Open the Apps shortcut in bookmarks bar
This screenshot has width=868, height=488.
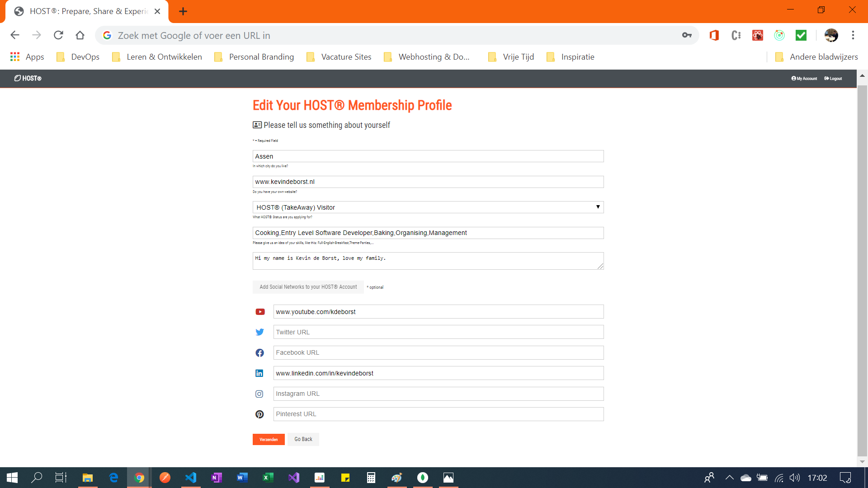click(x=27, y=57)
